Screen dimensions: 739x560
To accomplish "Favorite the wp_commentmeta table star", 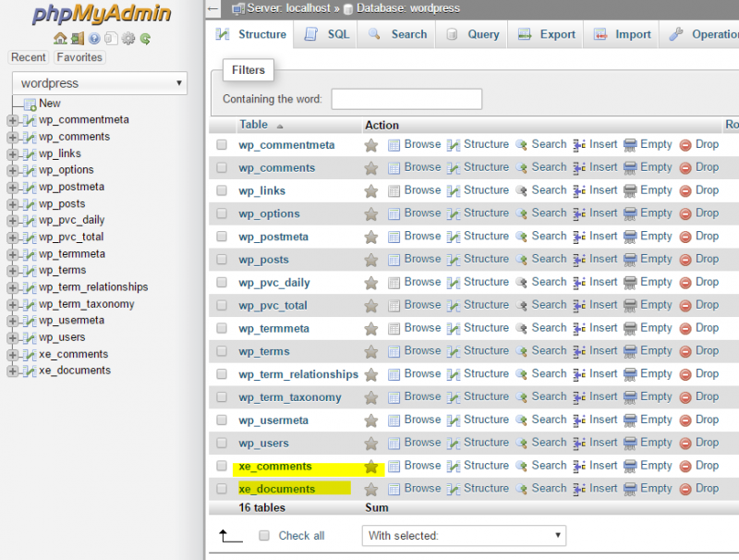I will [371, 145].
